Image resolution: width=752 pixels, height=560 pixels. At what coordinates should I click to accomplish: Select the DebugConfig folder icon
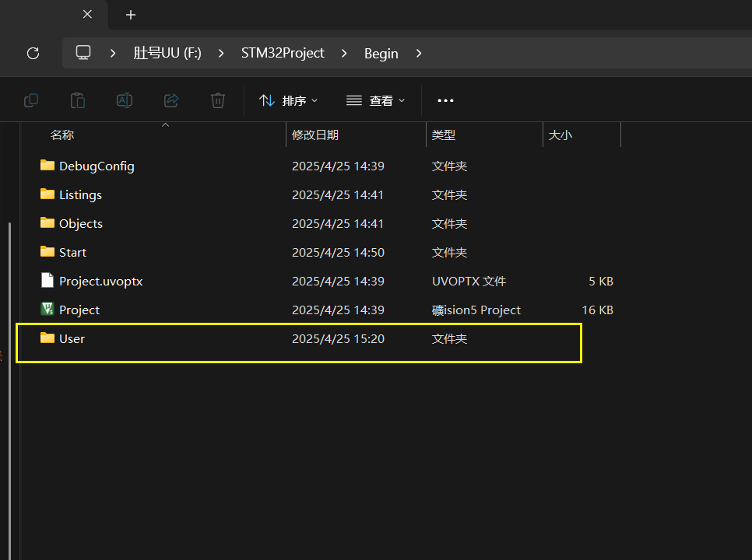[x=47, y=165]
